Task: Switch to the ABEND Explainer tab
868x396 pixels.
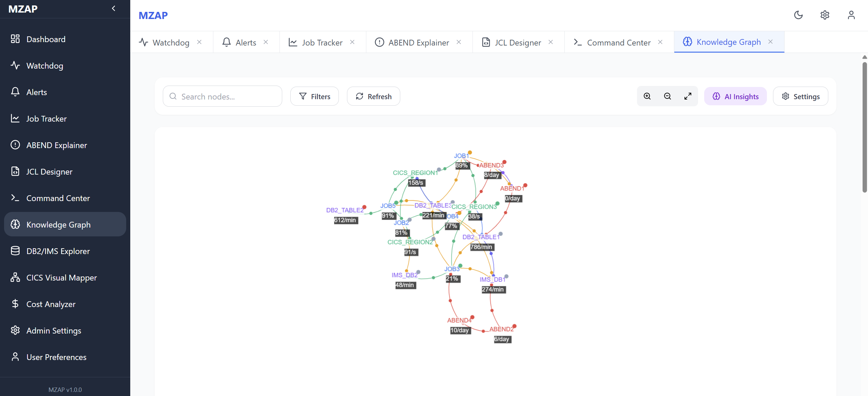Action: point(418,42)
